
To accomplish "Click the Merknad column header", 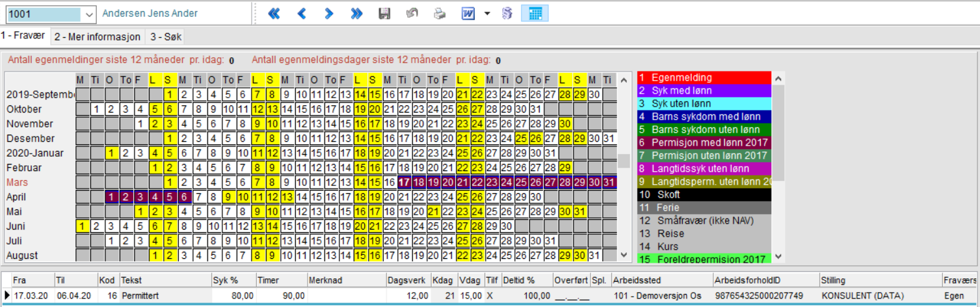I will pos(347,280).
